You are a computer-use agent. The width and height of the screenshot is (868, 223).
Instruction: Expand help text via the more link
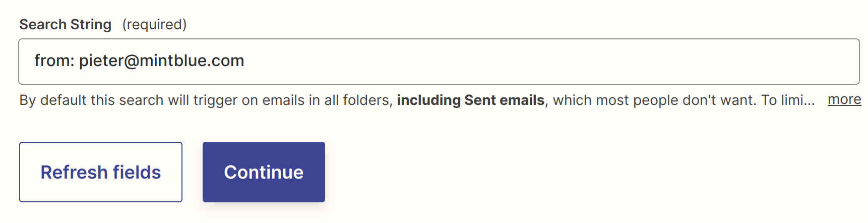[844, 99]
